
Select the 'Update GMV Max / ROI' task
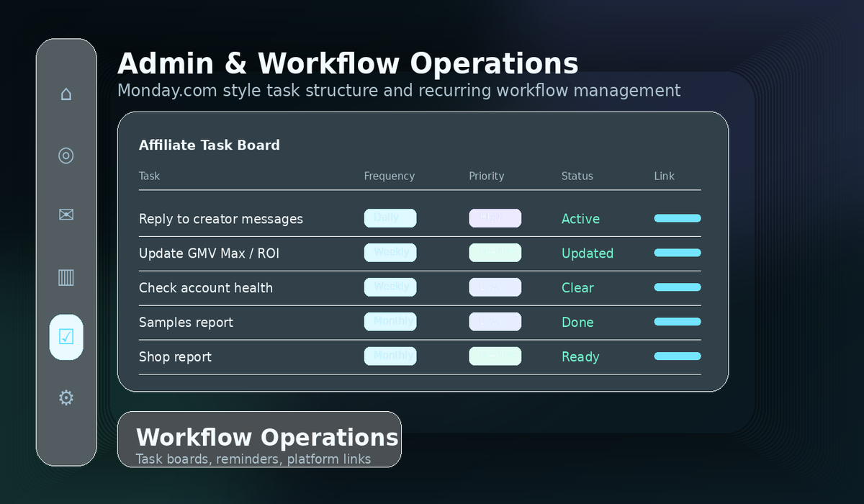click(x=210, y=253)
